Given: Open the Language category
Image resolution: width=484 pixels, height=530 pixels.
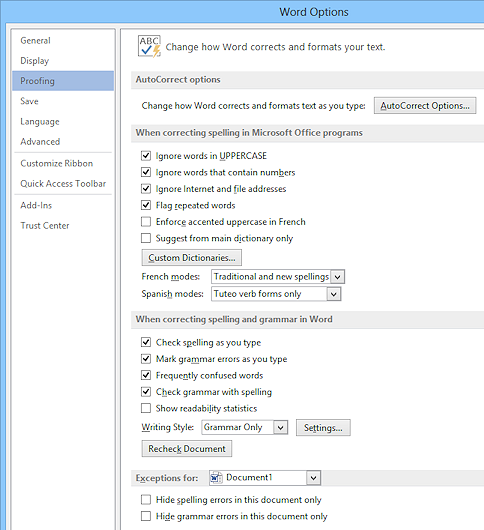Looking at the screenshot, I should click(x=63, y=121).
